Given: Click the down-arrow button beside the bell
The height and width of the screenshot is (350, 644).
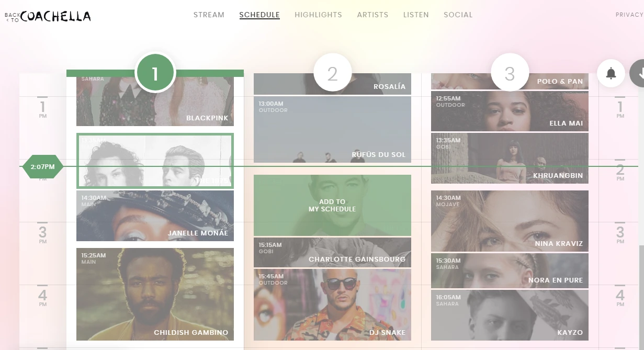Looking at the screenshot, I should (638, 73).
